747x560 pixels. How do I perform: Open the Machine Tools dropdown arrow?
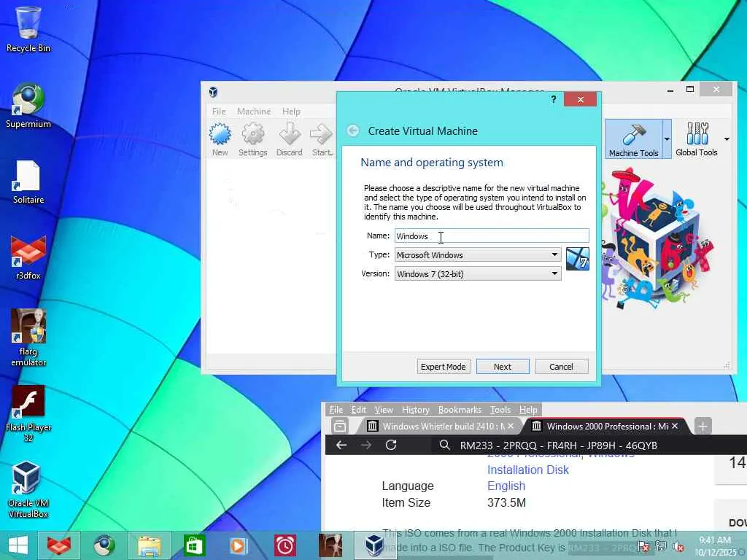click(667, 139)
